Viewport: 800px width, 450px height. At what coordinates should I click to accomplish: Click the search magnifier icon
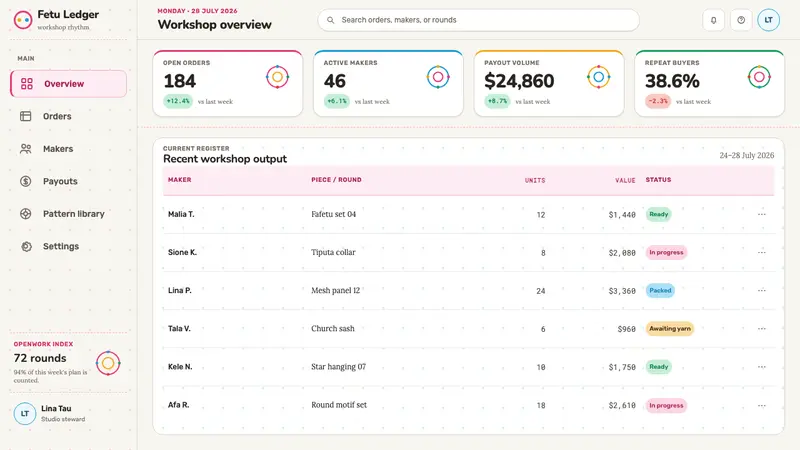331,20
